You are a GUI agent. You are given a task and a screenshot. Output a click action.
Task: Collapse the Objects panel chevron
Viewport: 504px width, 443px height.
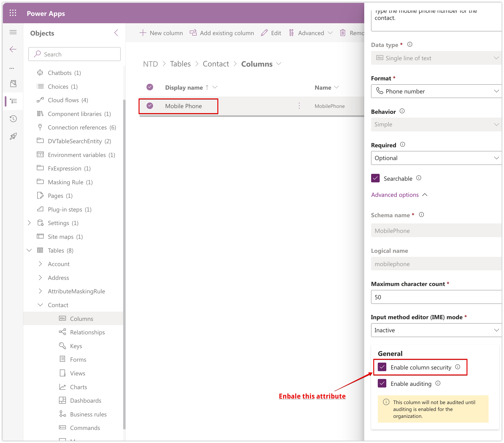point(116,33)
